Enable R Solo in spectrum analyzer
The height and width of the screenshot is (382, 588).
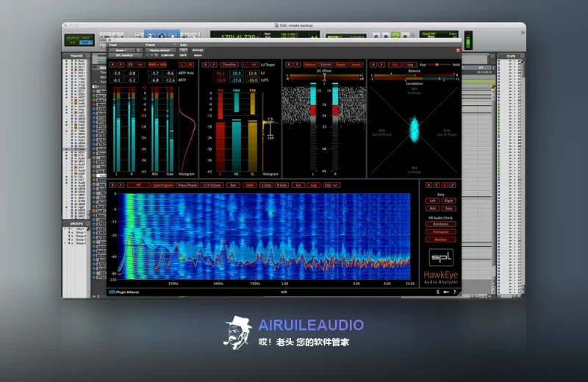click(x=282, y=185)
